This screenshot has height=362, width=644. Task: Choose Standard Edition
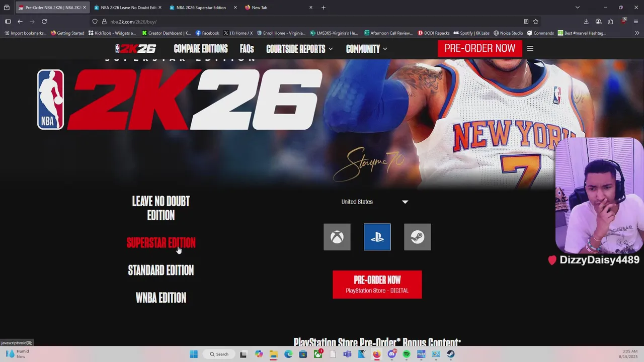coord(161,270)
